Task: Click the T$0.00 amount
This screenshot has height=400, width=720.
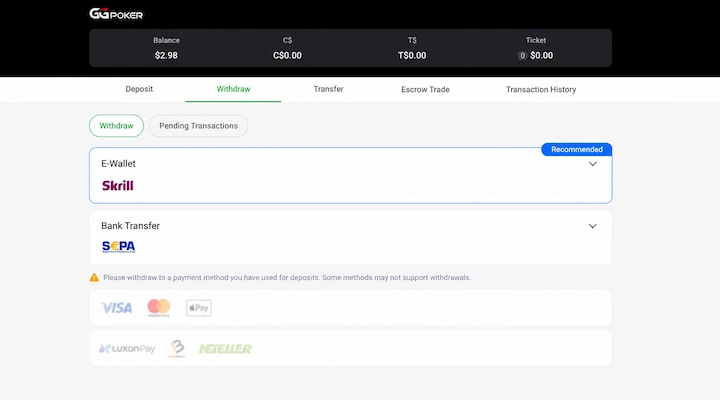Action: [412, 56]
